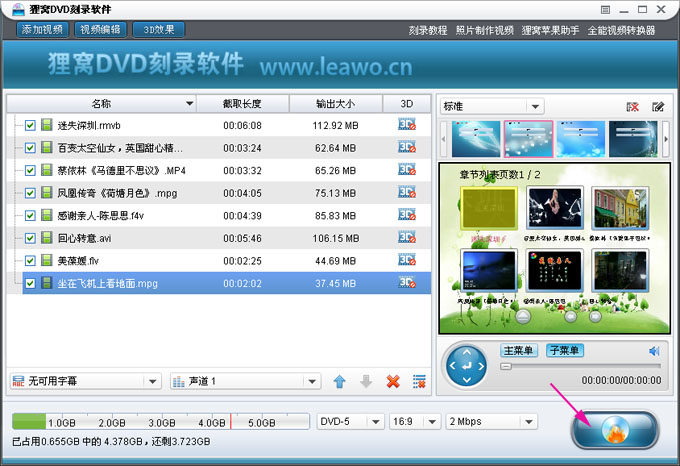The height and width of the screenshot is (466, 680).
Task: Uncheck 蔡依林 马德里不思议 checkbox
Action: tap(30, 171)
